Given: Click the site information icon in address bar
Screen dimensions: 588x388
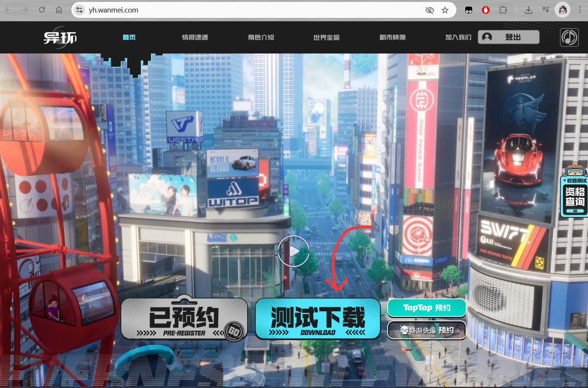Looking at the screenshot, I should [79, 10].
